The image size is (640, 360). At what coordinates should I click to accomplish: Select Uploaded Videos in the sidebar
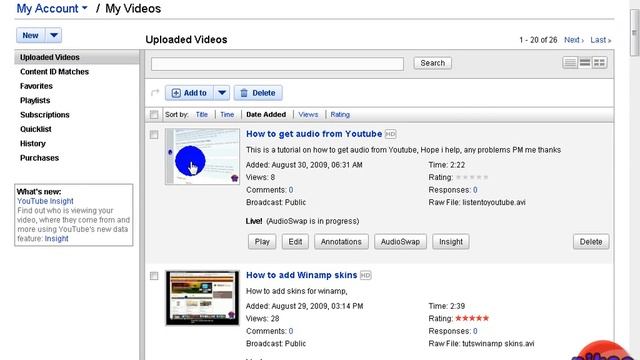click(x=77, y=58)
